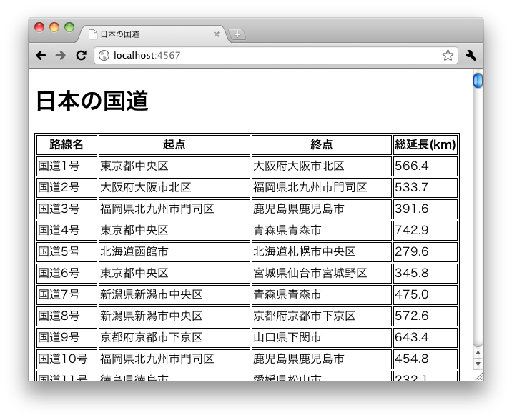Viewport: 512px width, 420px height.
Task: Focus the localhost:4567 address field
Action: pyautogui.click(x=276, y=56)
